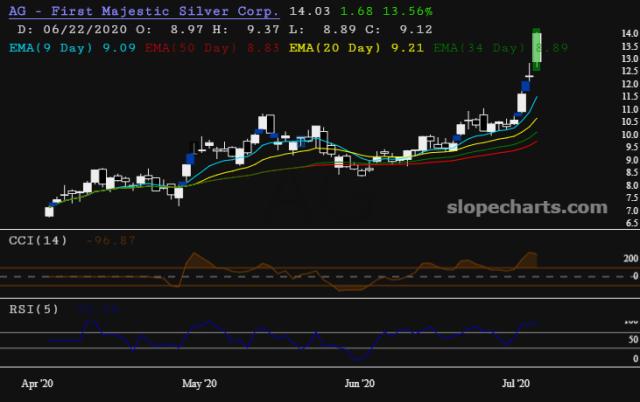Click the CCI(14) indicator label
Viewport: 640px width, 402px height.
coord(38,240)
